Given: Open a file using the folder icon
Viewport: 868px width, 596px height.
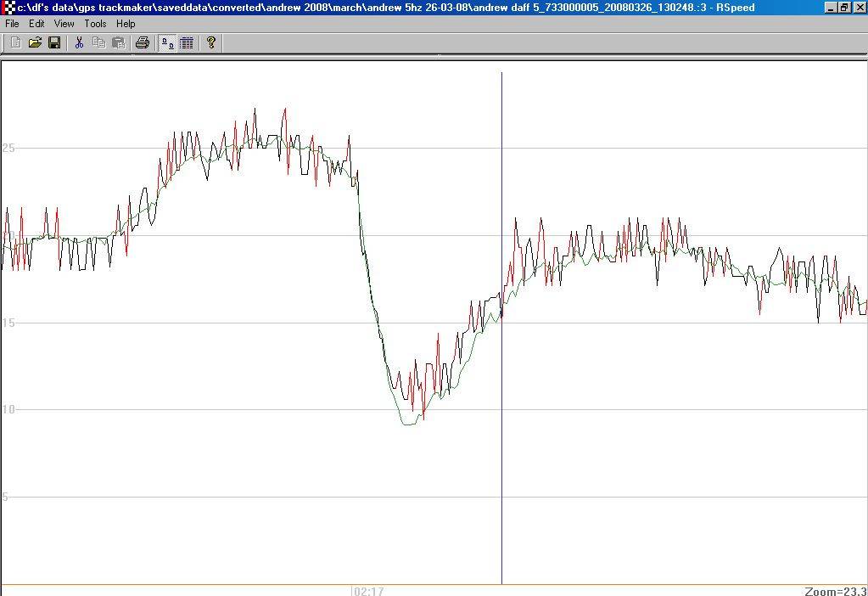Looking at the screenshot, I should (35, 42).
